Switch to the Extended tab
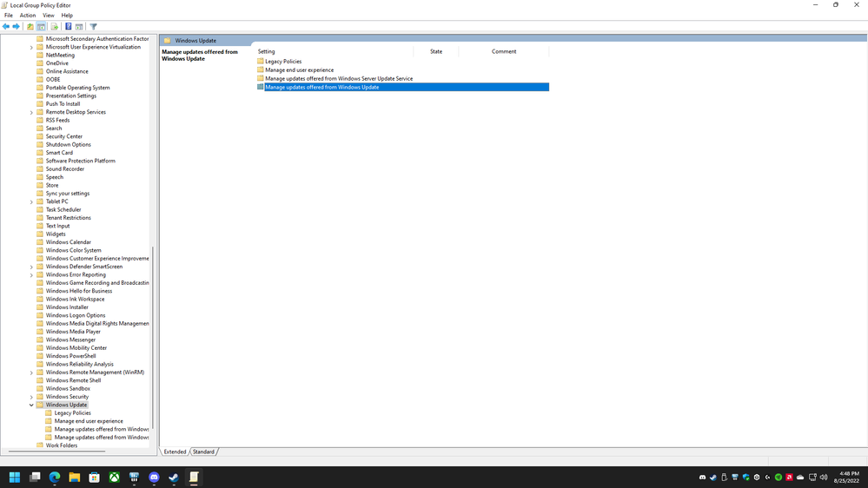 175,452
